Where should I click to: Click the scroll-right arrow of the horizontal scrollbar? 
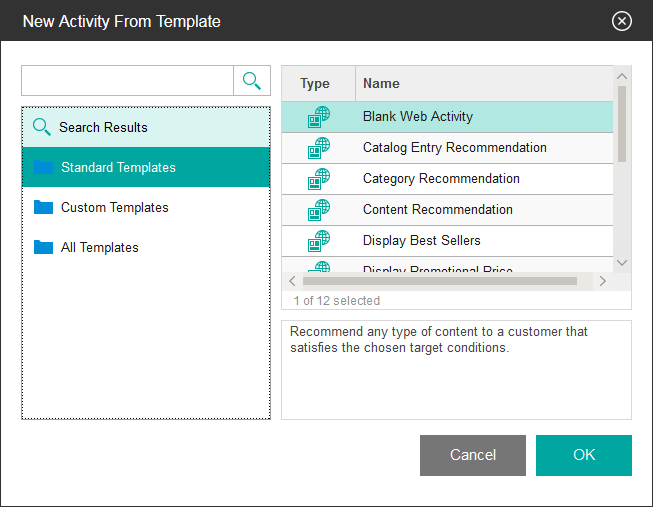coord(602,281)
